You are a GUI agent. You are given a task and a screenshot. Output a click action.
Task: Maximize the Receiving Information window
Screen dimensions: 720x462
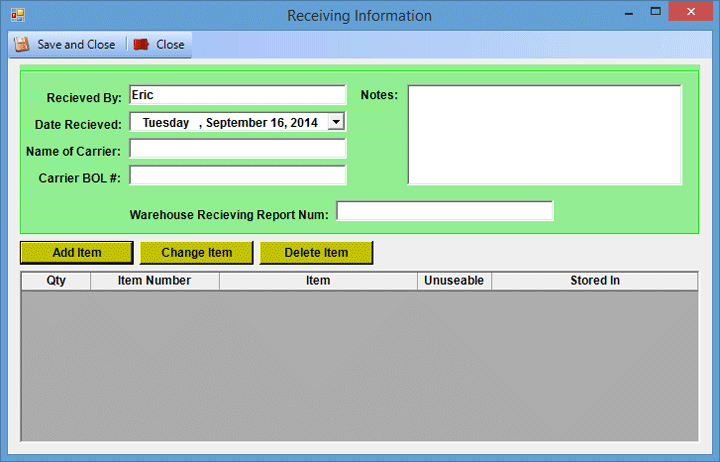pos(656,12)
